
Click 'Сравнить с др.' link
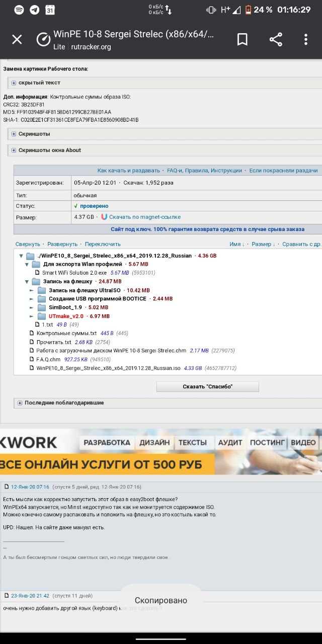click(301, 244)
